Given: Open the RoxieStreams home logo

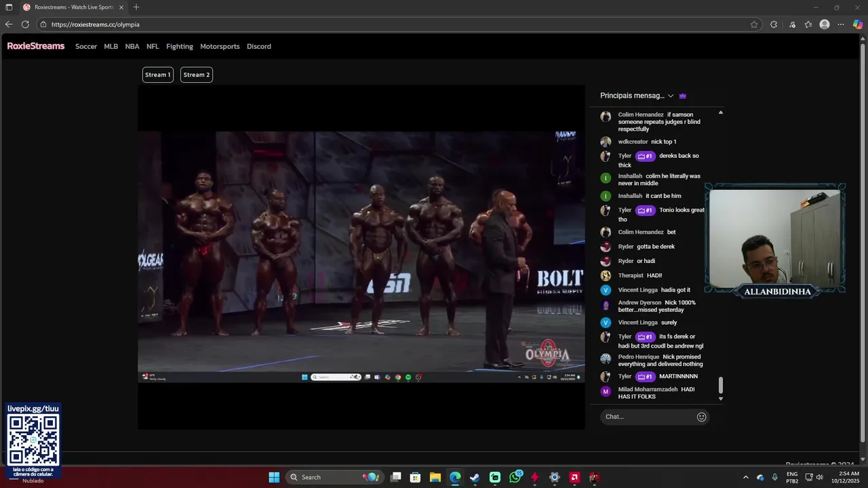Looking at the screenshot, I should [36, 46].
